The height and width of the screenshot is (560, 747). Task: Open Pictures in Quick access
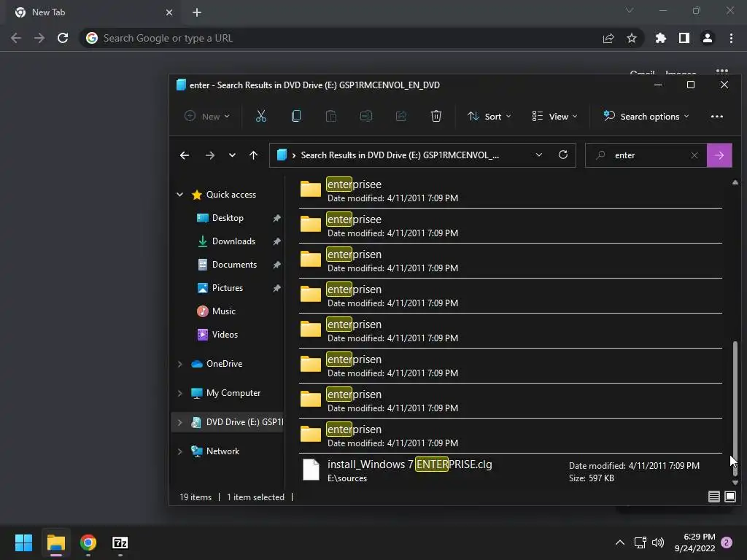coord(228,287)
